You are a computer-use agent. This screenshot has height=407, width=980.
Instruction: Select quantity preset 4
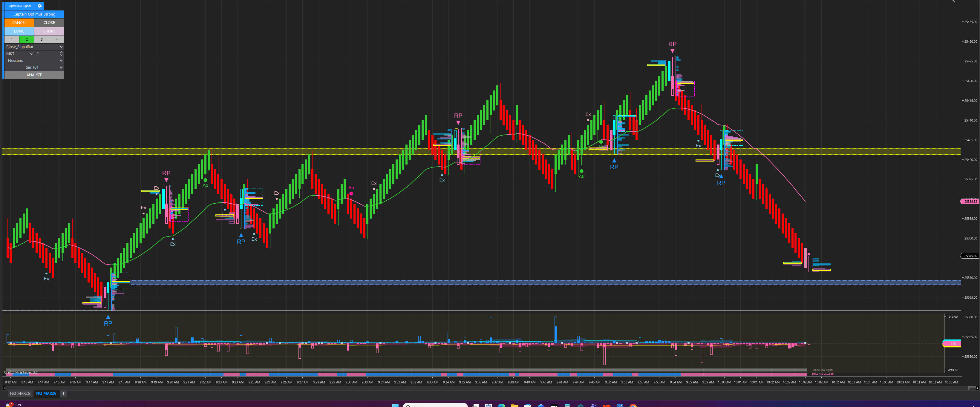[x=57, y=39]
